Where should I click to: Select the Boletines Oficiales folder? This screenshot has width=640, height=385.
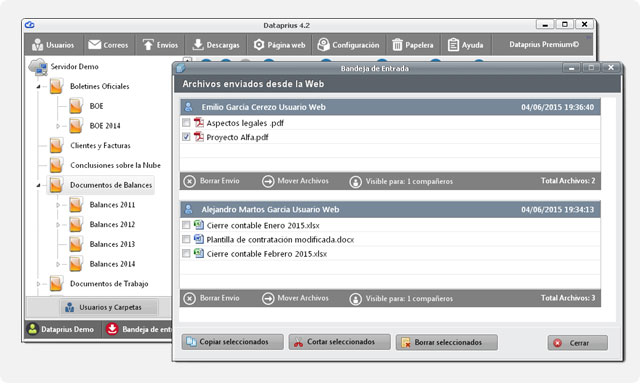(x=99, y=86)
